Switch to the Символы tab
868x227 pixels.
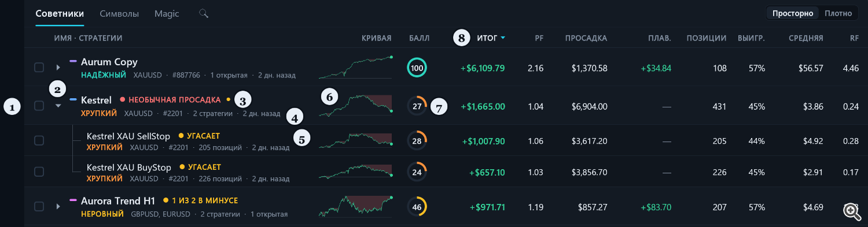point(119,13)
